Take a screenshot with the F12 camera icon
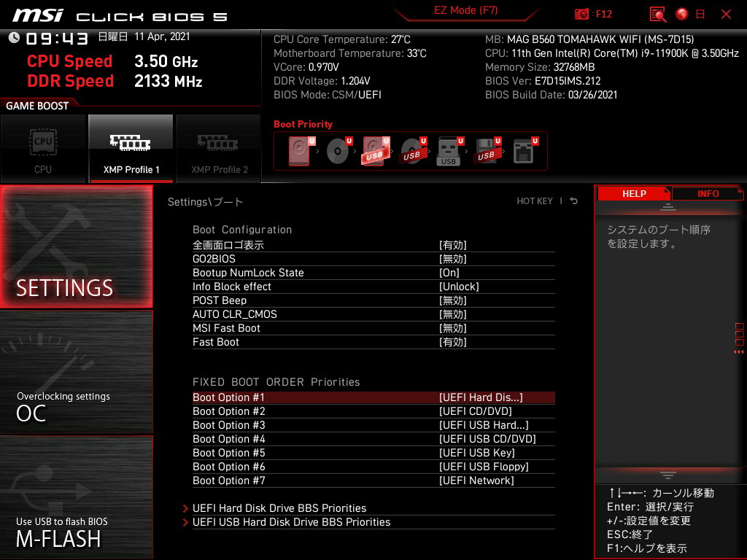The height and width of the screenshot is (560, 747). (581, 14)
